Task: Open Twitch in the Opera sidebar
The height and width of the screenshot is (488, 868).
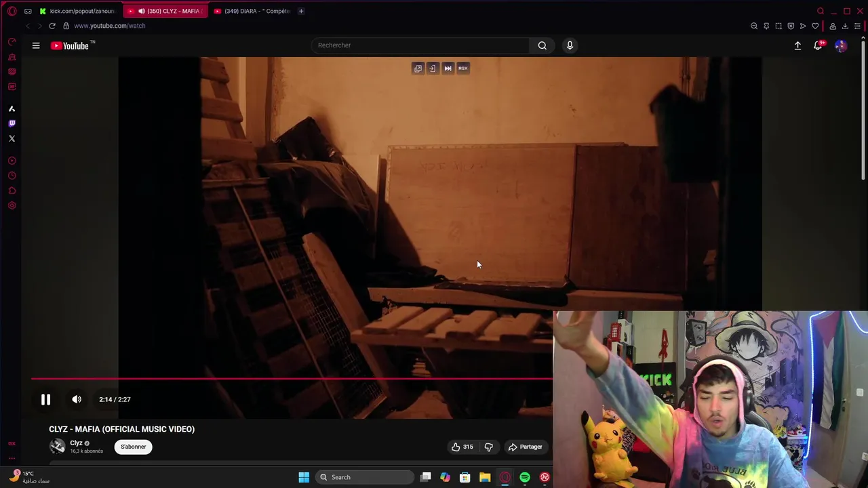Action: pos(12,123)
